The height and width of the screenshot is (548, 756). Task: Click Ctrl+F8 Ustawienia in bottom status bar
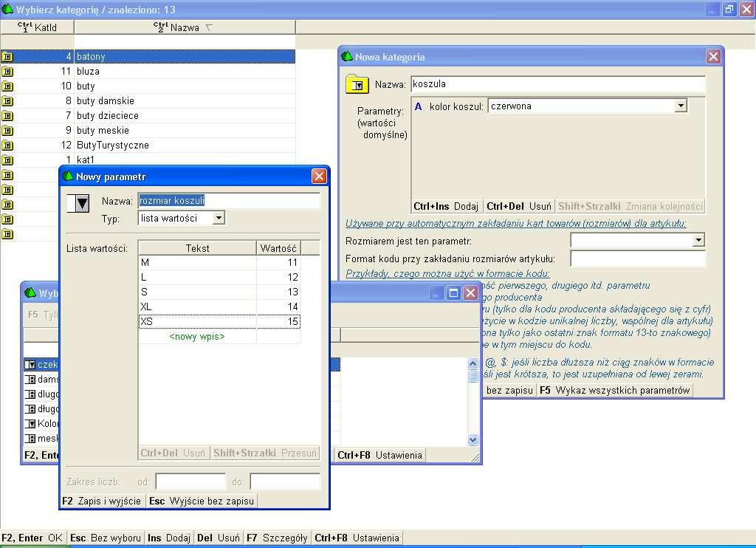(357, 538)
